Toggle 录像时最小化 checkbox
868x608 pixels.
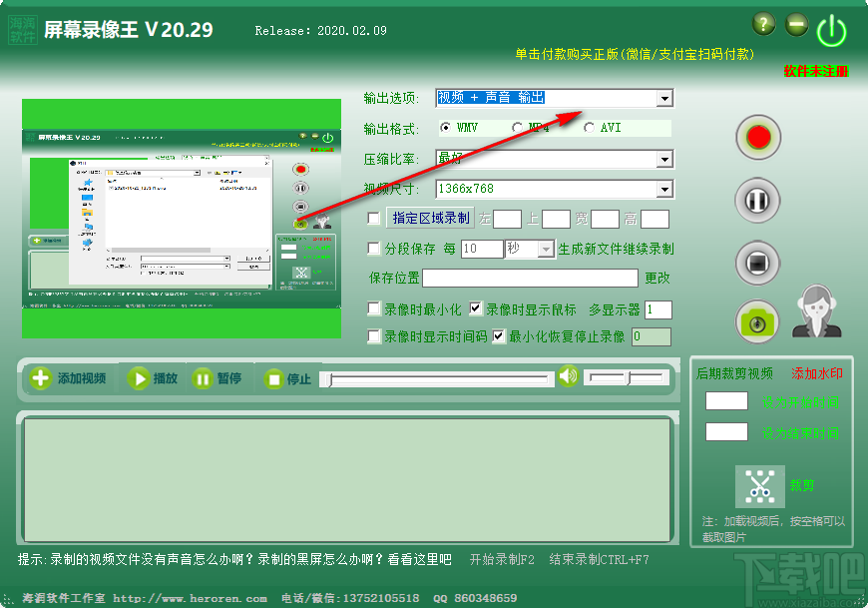tap(374, 308)
